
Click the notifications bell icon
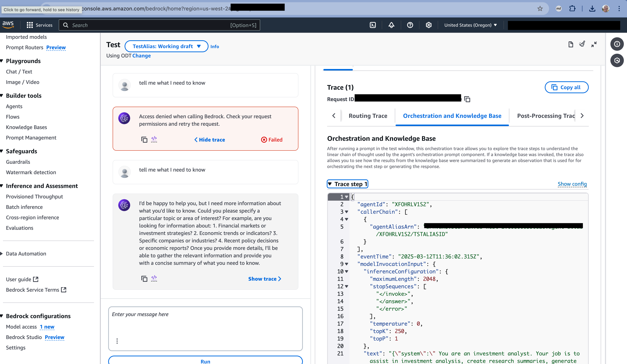coord(391,25)
